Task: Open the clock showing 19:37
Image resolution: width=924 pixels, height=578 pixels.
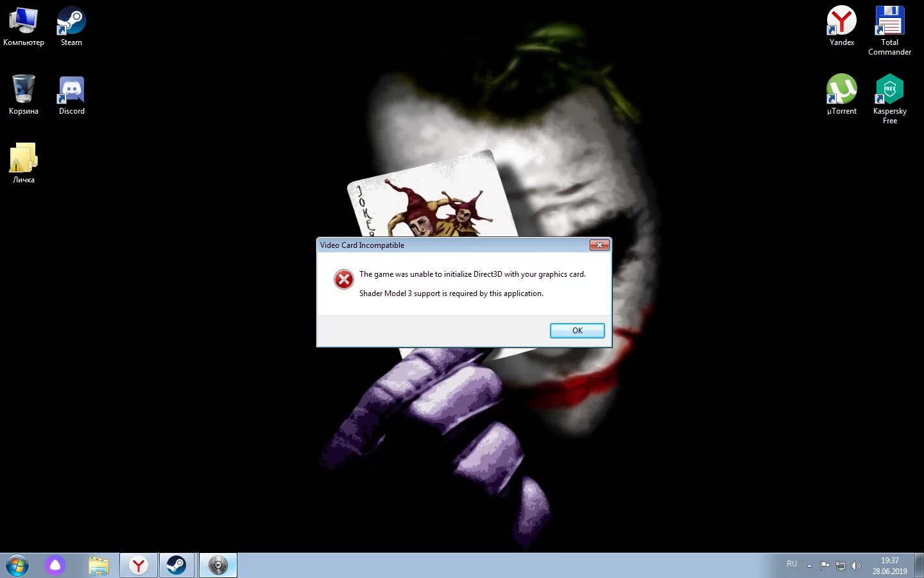Action: (x=889, y=566)
